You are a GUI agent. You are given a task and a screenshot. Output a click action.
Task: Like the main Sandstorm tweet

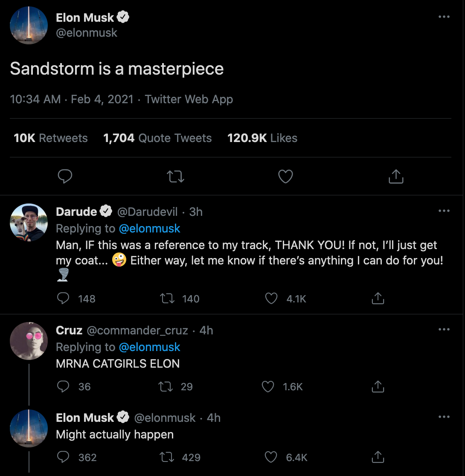285,176
